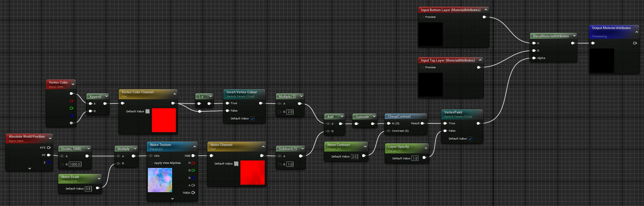Click the False input pin on Invert Vertex Colour

(227, 110)
